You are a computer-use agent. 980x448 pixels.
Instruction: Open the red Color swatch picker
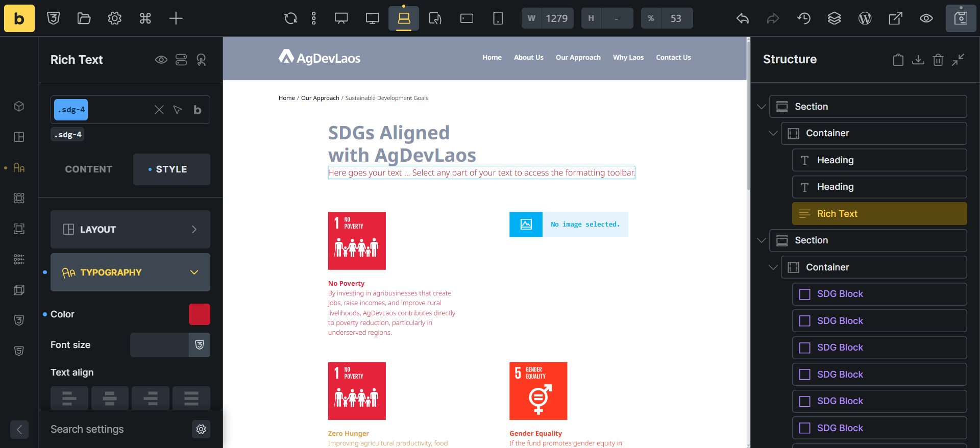(x=200, y=314)
